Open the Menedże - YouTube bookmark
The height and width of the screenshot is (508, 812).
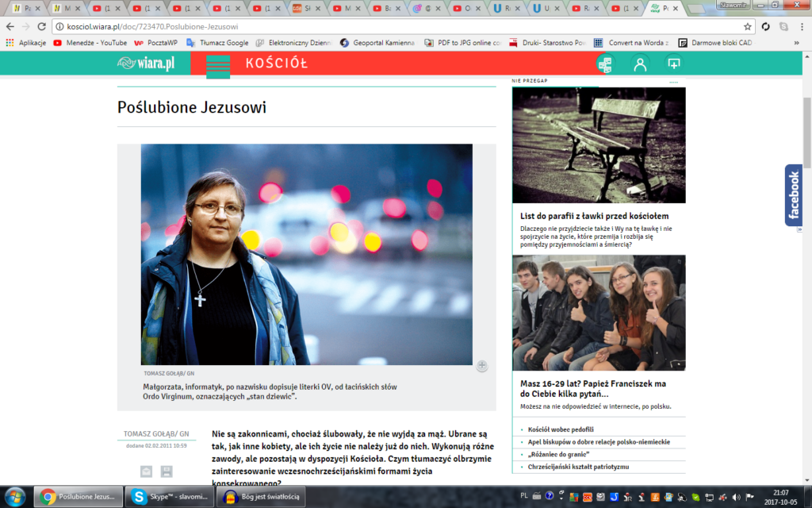(90, 43)
